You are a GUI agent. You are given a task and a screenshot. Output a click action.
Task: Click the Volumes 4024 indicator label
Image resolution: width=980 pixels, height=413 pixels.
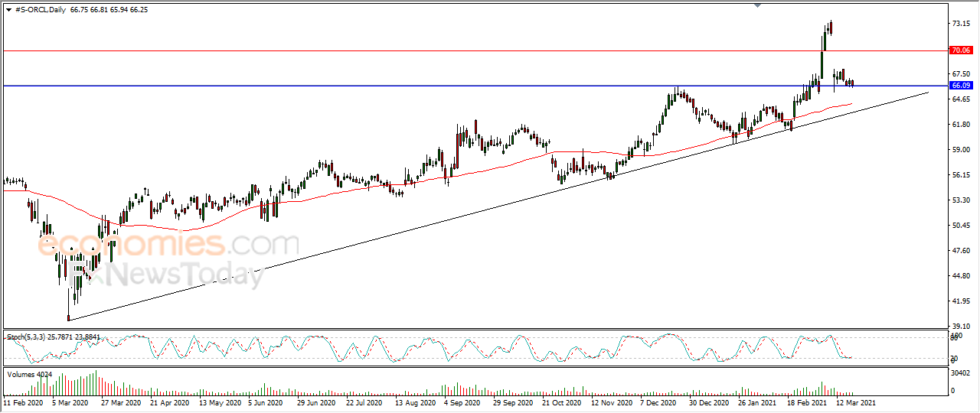(30, 374)
